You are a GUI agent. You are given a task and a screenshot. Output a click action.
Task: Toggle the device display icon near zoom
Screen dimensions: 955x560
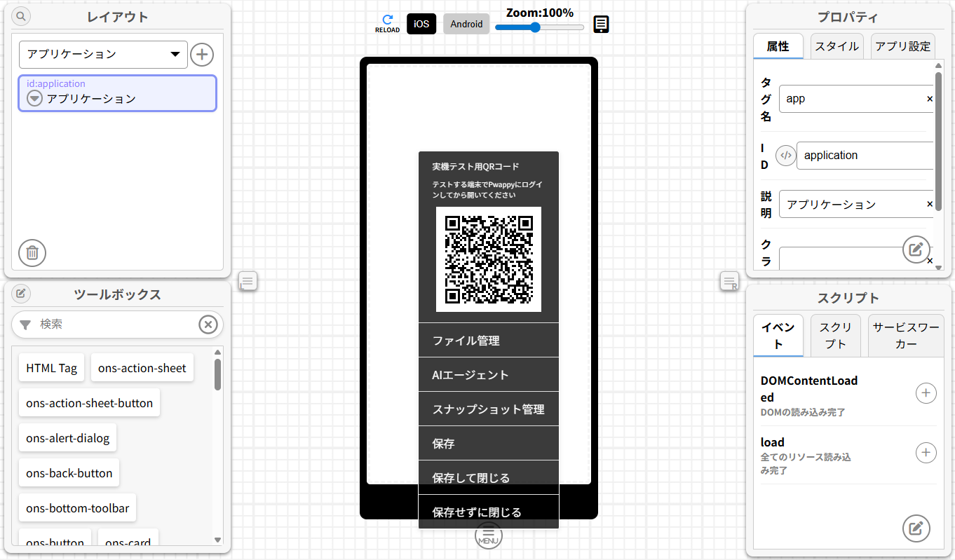point(601,25)
